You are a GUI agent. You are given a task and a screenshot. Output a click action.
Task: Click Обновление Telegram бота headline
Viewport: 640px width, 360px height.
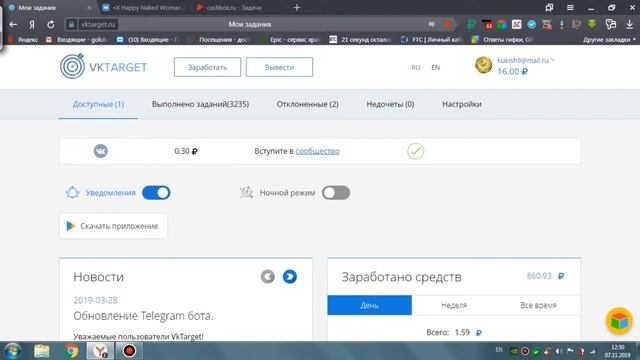click(143, 316)
